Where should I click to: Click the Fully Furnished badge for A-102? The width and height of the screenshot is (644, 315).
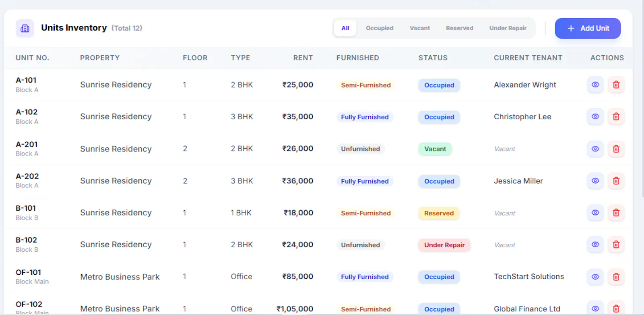click(365, 117)
